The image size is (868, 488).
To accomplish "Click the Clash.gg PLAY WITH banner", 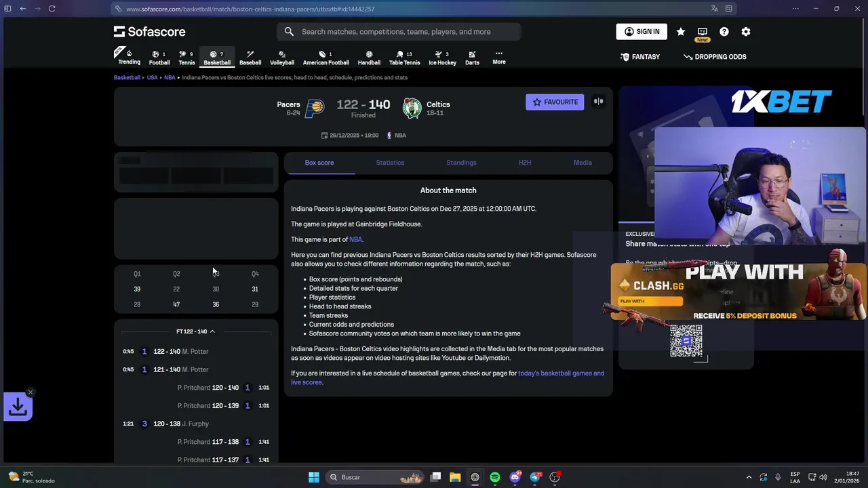I will (738, 291).
